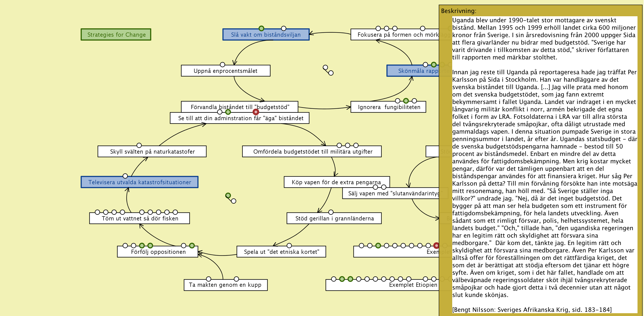The width and height of the screenshot is (644, 316).
Task: Click green marker above Ignorera fungibiliteten
Action: tap(406, 101)
